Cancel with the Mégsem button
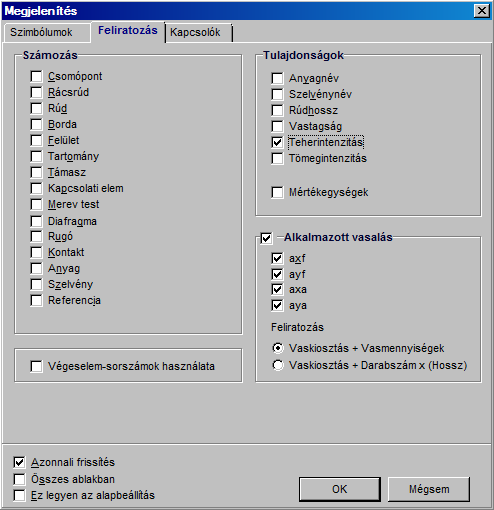 pyautogui.click(x=429, y=489)
